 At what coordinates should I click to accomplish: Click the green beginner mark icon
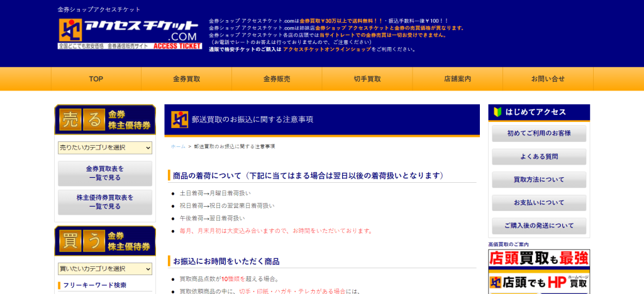pos(497,112)
